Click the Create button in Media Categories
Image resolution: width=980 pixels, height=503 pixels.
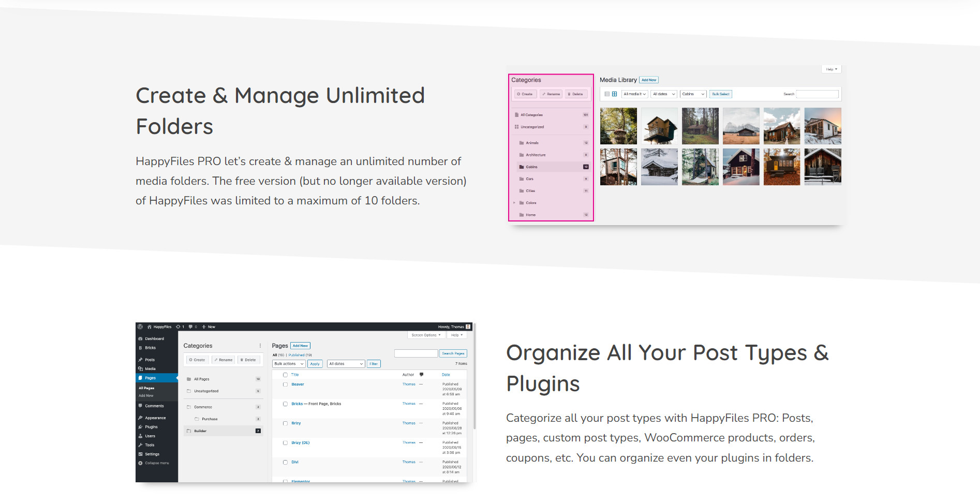coord(525,94)
